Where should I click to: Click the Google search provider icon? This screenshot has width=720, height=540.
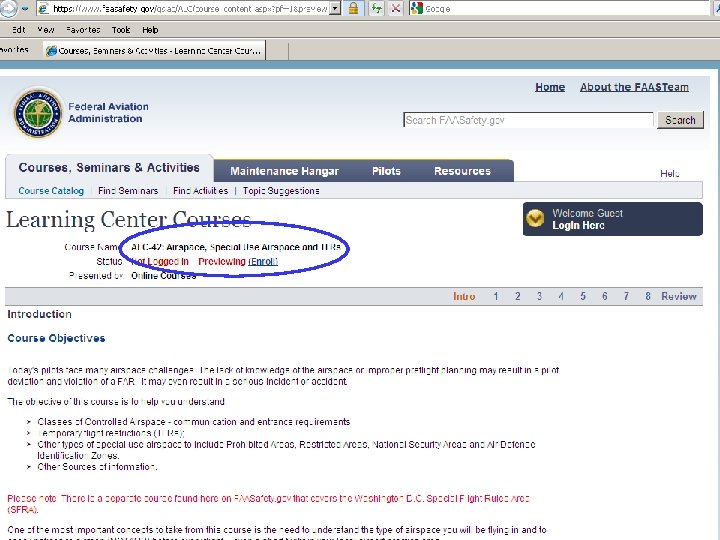tap(416, 8)
